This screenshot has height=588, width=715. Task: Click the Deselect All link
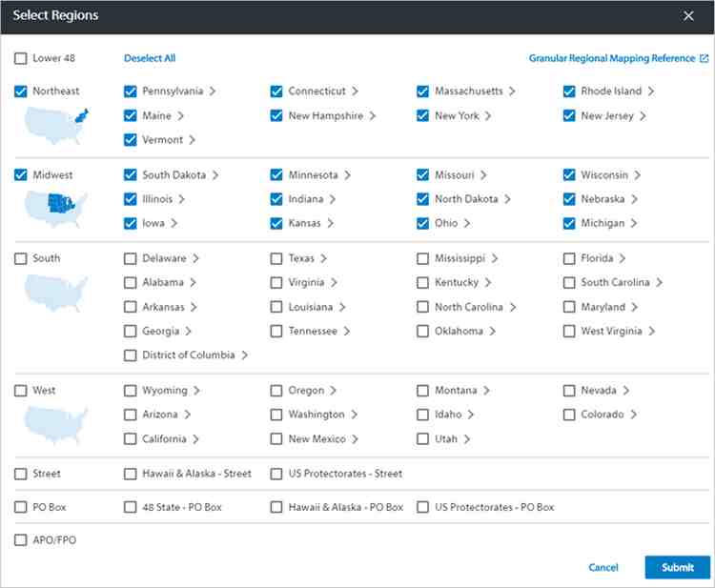pyautogui.click(x=150, y=58)
